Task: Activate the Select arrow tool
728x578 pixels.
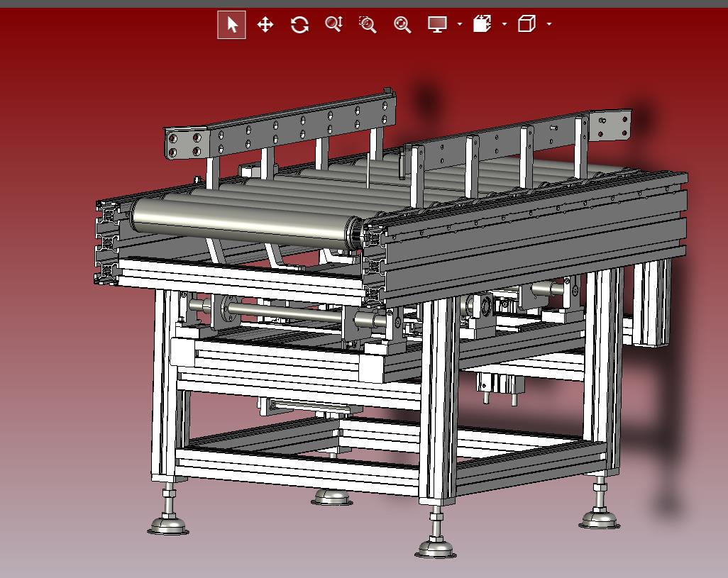Action: [x=232, y=25]
